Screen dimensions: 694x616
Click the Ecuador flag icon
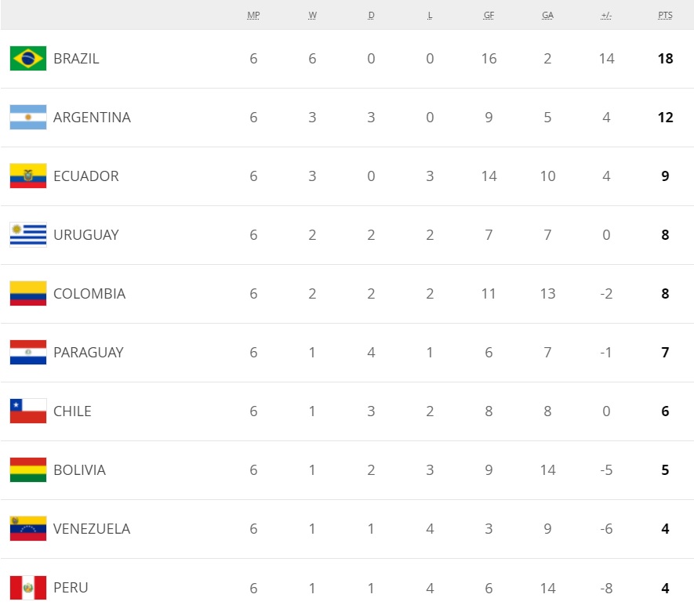[x=28, y=176]
